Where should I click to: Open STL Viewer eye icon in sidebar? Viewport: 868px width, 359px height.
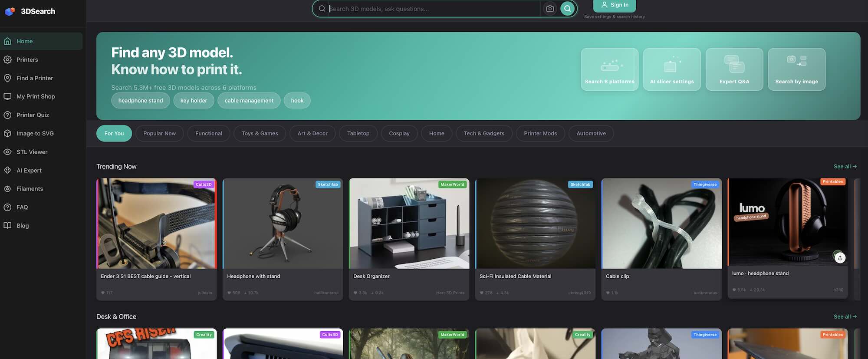(7, 152)
